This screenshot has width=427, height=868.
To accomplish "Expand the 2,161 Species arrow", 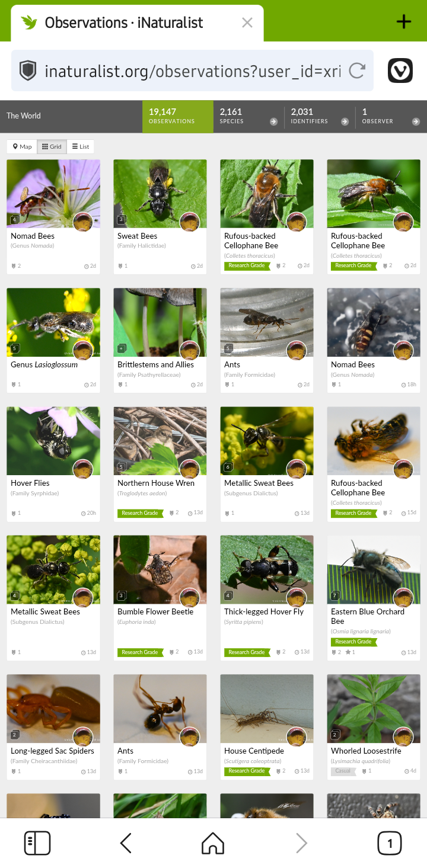I will coord(273,121).
